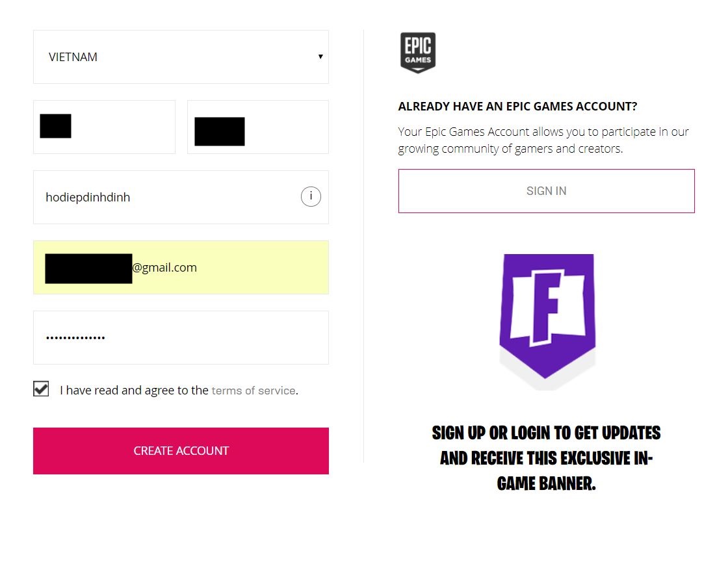Click the Epic Games account description paragraph
The height and width of the screenshot is (566, 728).
543,140
